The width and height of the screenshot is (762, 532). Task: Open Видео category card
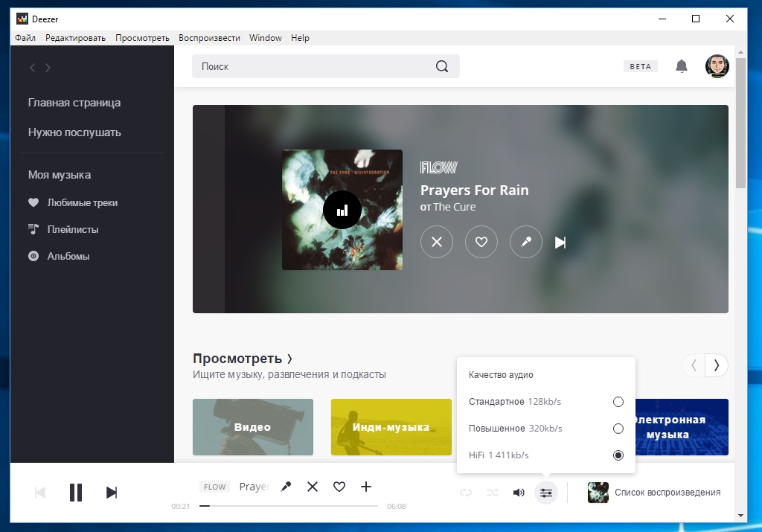click(253, 427)
